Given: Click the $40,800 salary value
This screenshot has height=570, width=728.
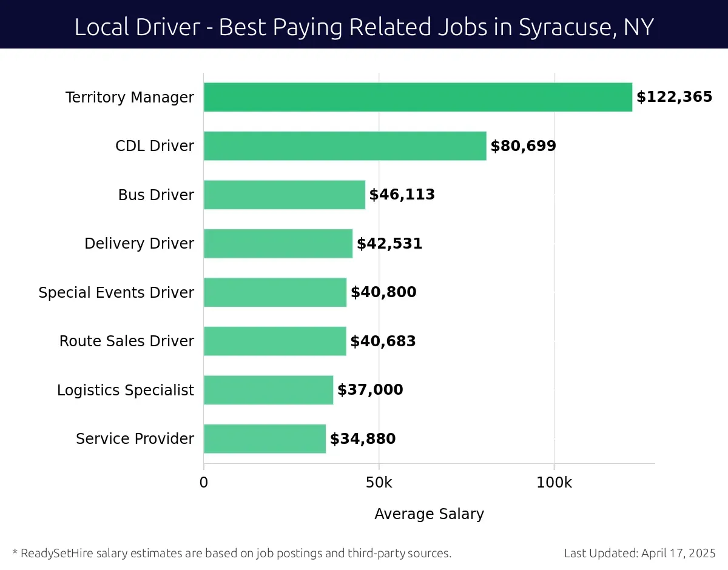Looking at the screenshot, I should click(x=383, y=292).
